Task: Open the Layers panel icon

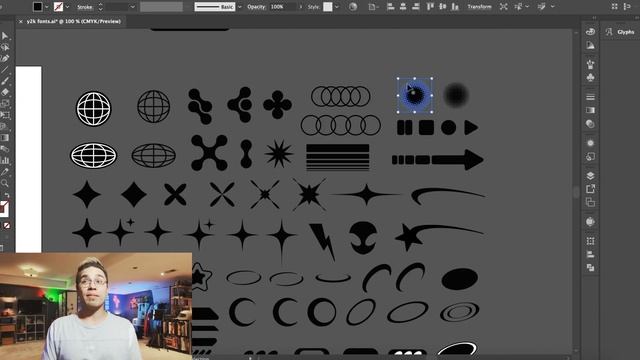Action: pos(590,176)
